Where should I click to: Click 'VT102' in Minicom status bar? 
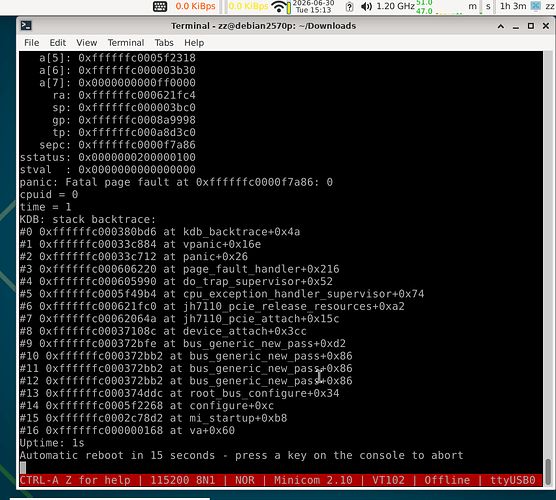pos(388,480)
